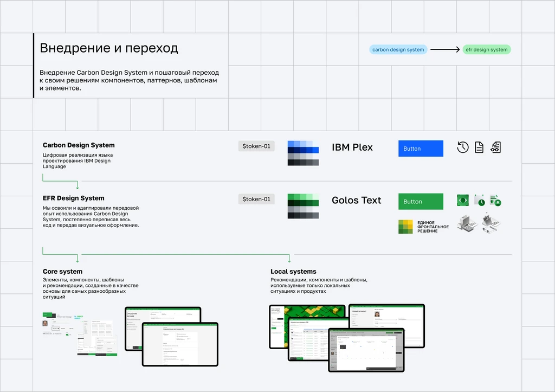Pick the green EFR color palette swatch
Viewport: 555px width, 392px height.
pyautogui.click(x=303, y=206)
